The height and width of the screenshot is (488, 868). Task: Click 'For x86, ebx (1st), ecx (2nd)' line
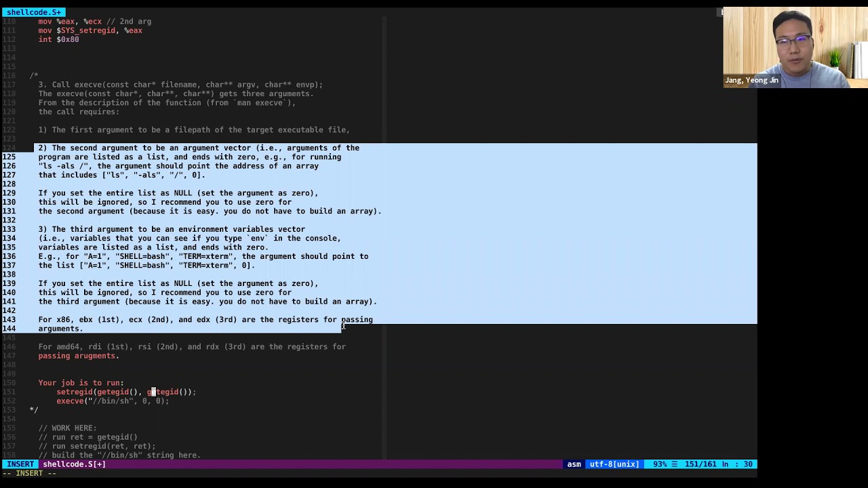(x=205, y=319)
